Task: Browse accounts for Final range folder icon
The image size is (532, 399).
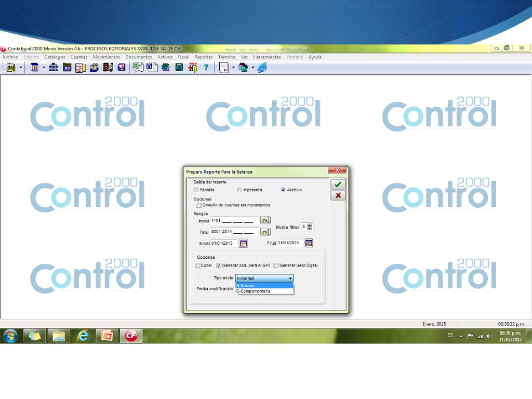Action: pos(265,232)
